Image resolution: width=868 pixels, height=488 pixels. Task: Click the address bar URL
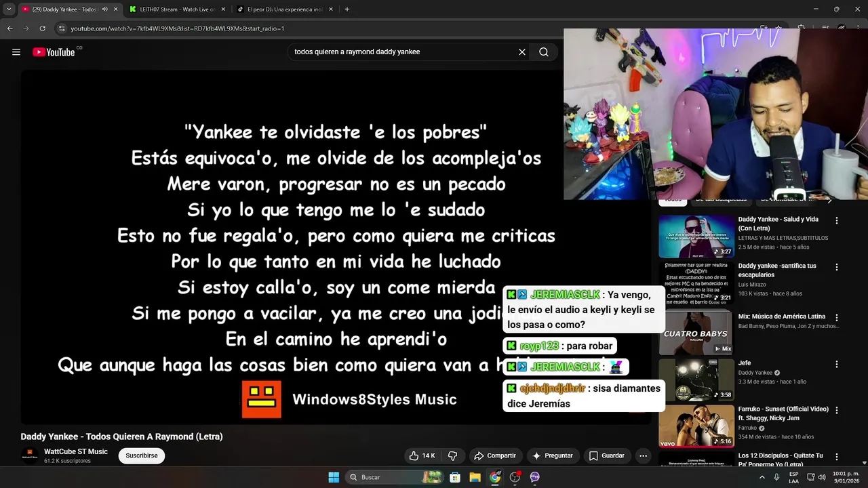[178, 28]
